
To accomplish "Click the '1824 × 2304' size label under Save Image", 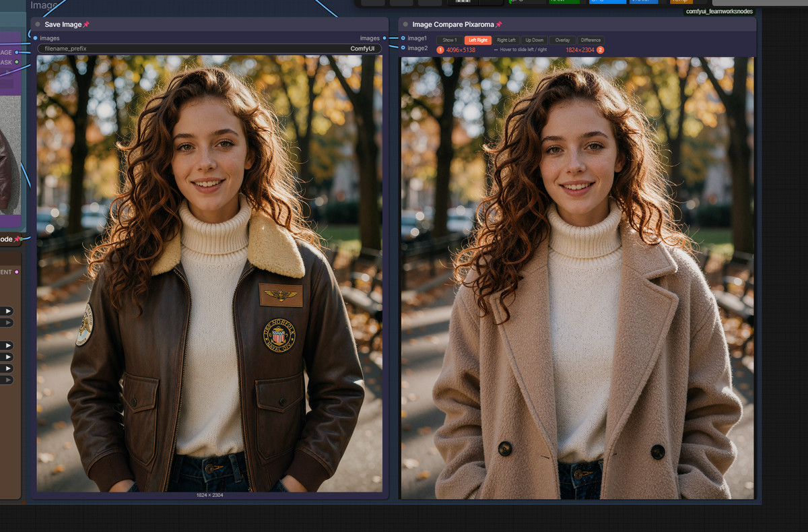I will click(x=209, y=495).
